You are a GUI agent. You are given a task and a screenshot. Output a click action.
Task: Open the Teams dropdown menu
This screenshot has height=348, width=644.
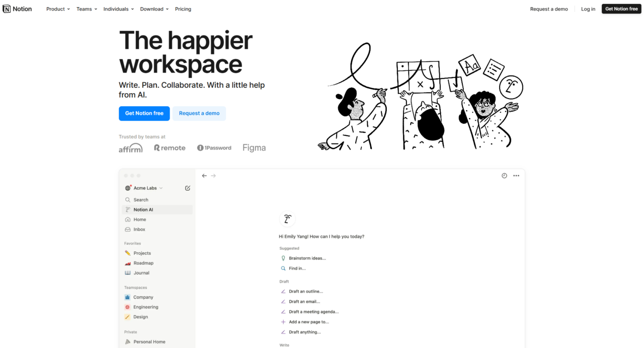tap(87, 9)
